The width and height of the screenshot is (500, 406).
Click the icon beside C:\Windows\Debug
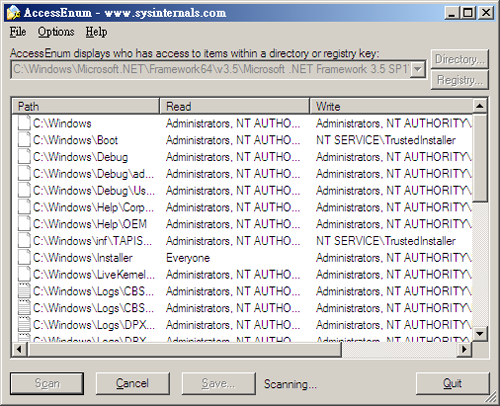[x=24, y=156]
